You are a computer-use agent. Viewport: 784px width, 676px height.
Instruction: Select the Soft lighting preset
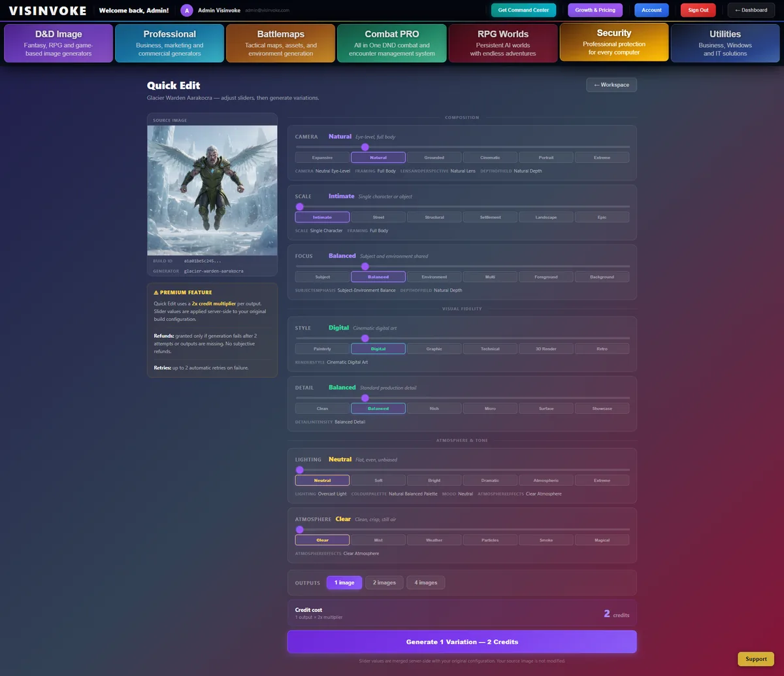[x=378, y=480]
